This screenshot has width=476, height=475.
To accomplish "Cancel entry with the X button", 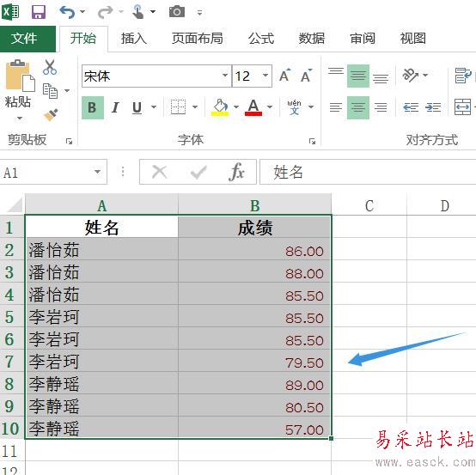I will [x=159, y=172].
